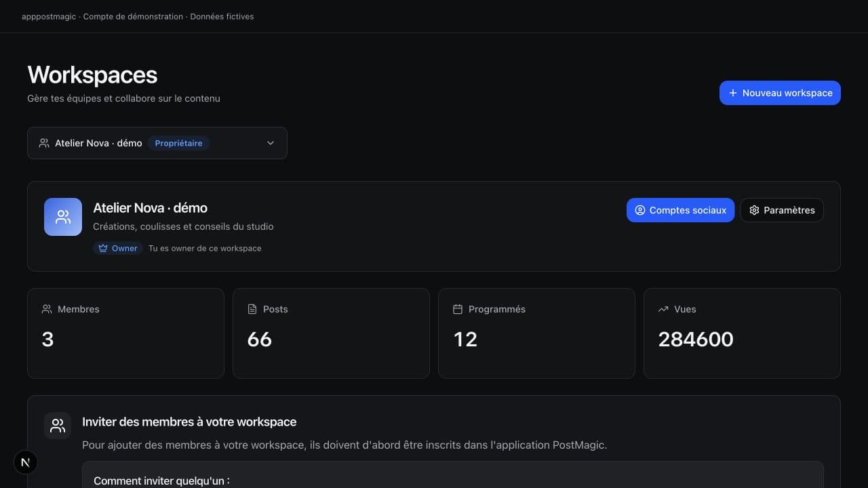This screenshot has width=868, height=488.
Task: Click the Atelier Nova · démo card title
Action: (150, 208)
